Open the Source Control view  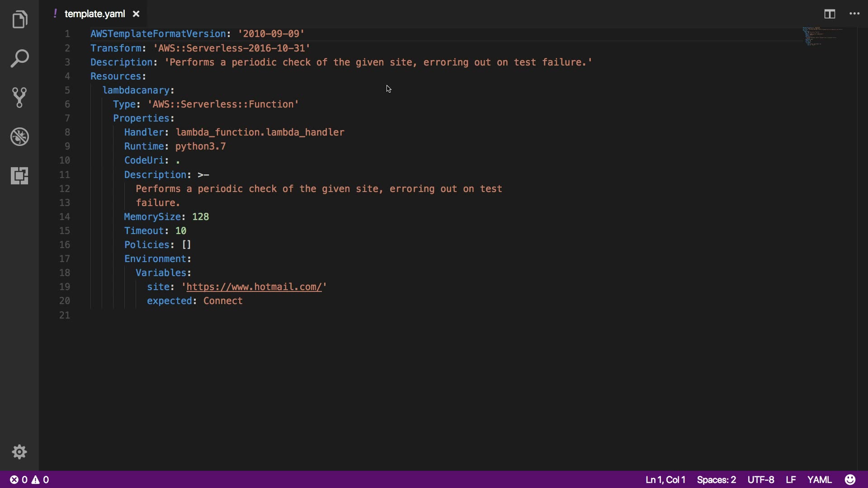[x=19, y=97]
